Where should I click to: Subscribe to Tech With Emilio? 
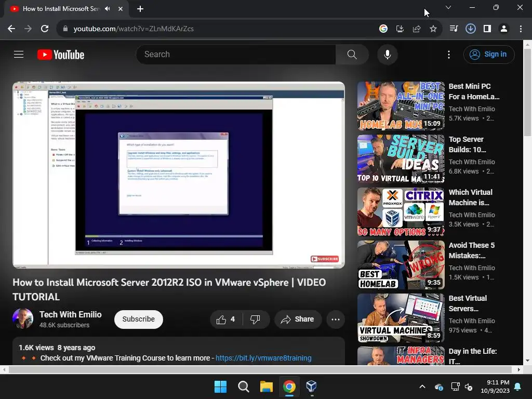point(138,320)
